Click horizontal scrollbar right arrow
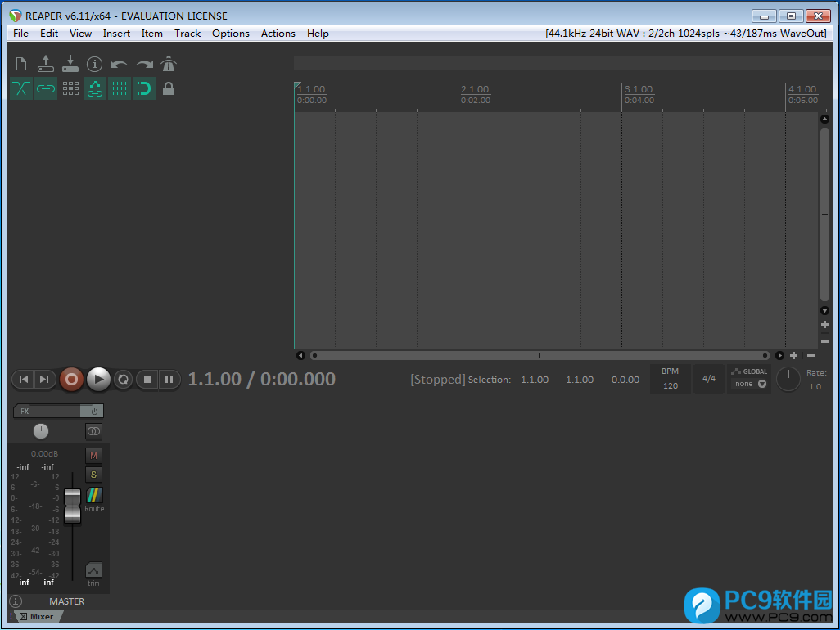The height and width of the screenshot is (630, 840). pos(779,355)
